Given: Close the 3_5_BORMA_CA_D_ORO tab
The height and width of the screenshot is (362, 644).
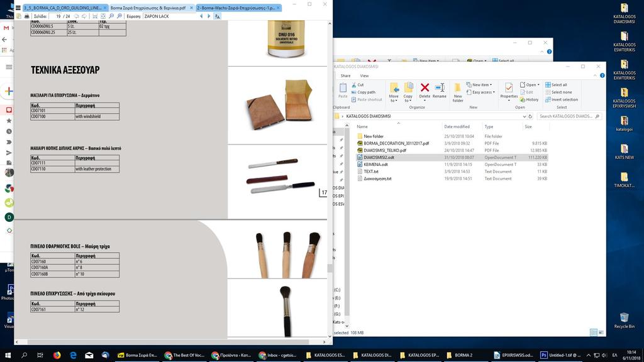Looking at the screenshot, I should [x=105, y=8].
